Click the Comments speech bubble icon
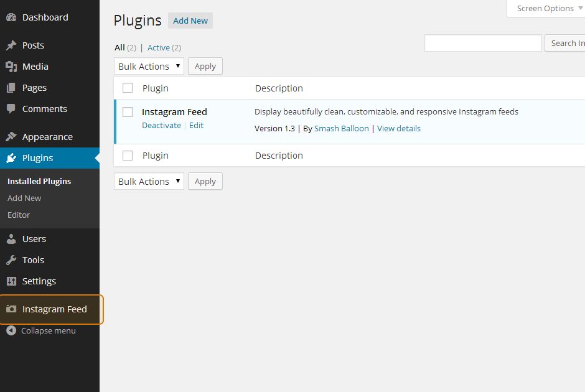 tap(11, 109)
